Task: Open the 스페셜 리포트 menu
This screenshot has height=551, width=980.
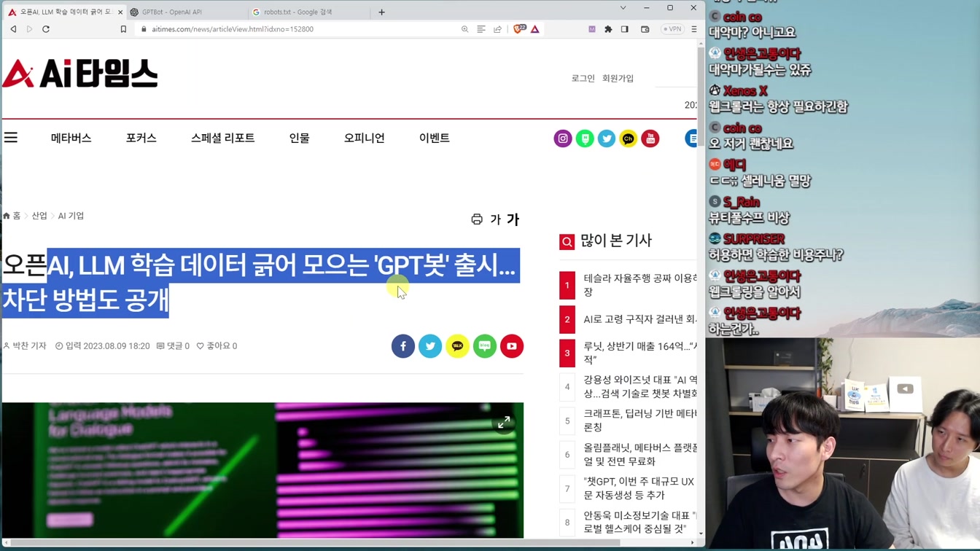Action: [x=223, y=138]
